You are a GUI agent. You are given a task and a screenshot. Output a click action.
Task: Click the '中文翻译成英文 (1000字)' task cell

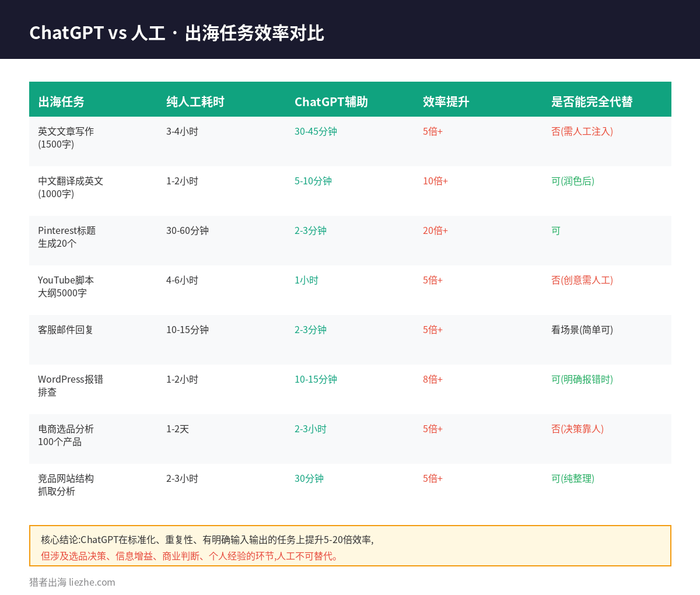click(71, 187)
